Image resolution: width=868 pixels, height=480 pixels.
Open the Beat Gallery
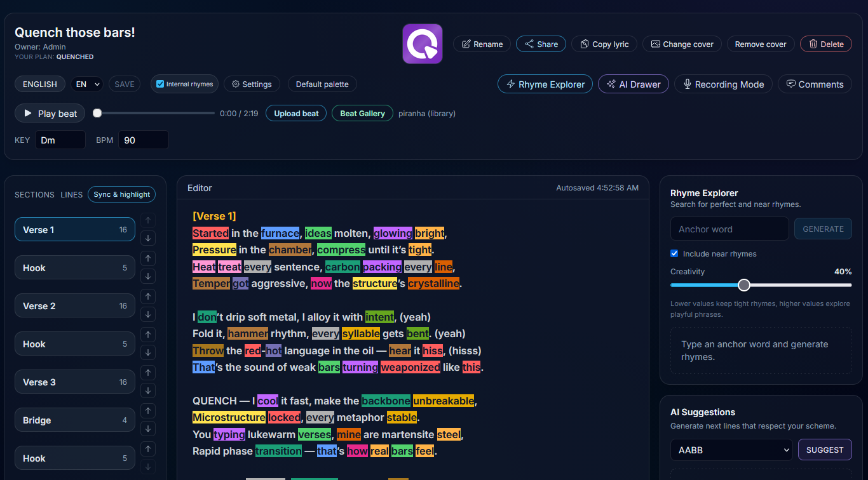pos(362,113)
